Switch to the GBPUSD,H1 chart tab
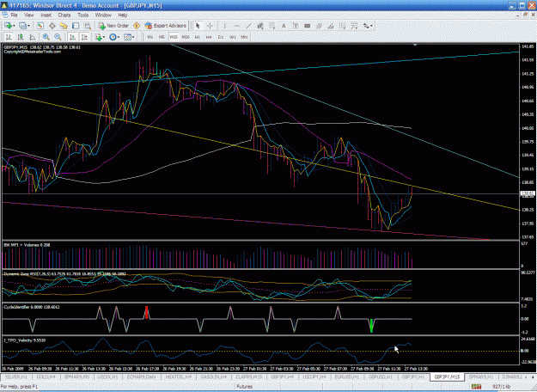 pyautogui.click(x=380, y=377)
